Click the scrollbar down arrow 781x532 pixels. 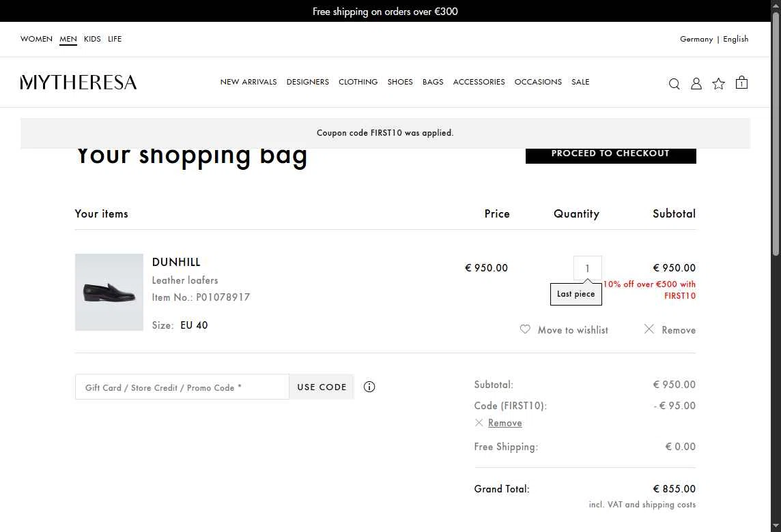(776, 526)
